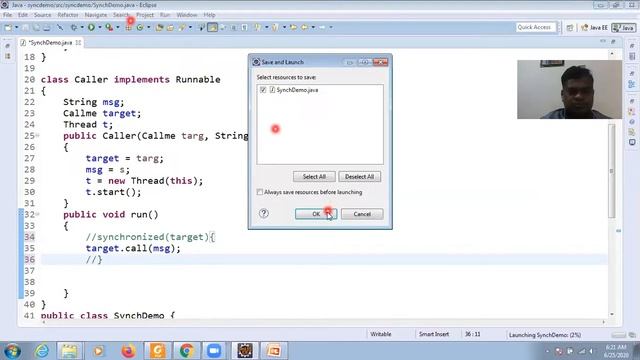640x360 pixels.
Task: Click the New Java Class icon
Action: [x=140, y=27]
